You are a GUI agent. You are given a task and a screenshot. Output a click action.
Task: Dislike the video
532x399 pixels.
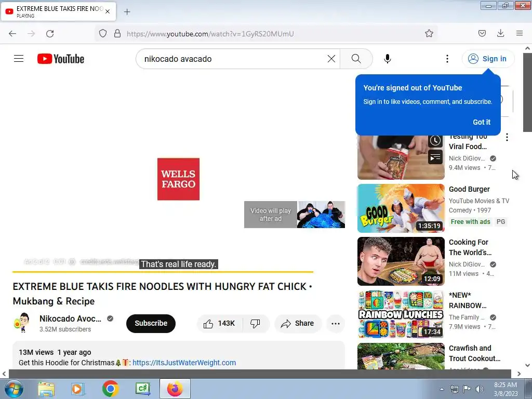coord(256,324)
